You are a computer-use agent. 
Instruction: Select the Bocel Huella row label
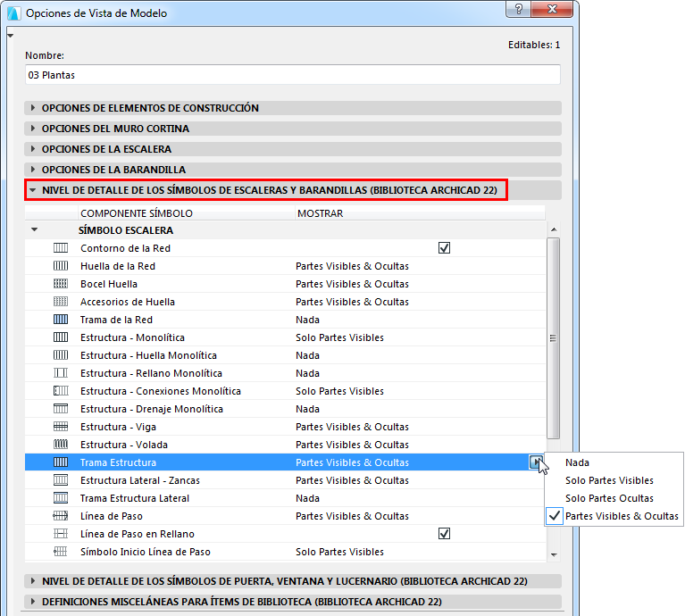click(x=109, y=284)
